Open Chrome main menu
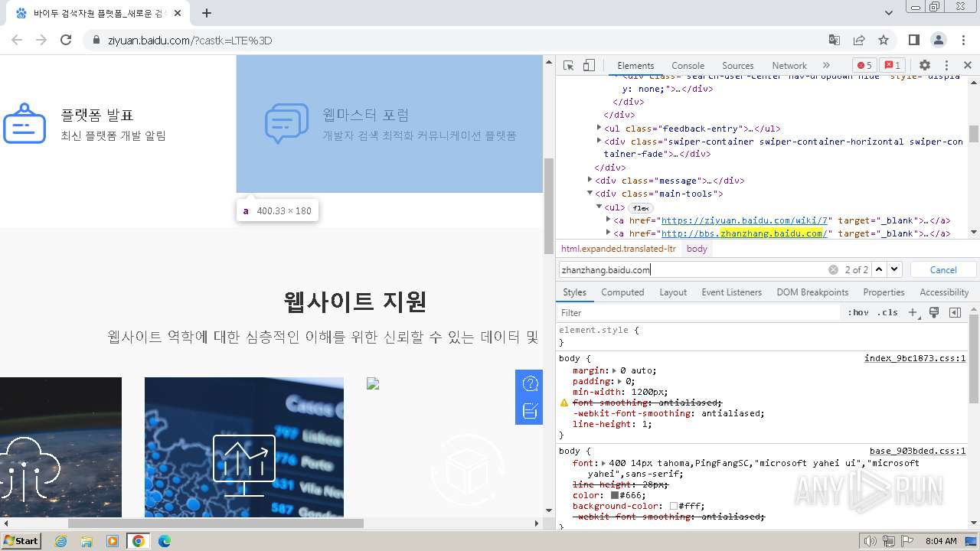980x551 pixels. tap(963, 40)
